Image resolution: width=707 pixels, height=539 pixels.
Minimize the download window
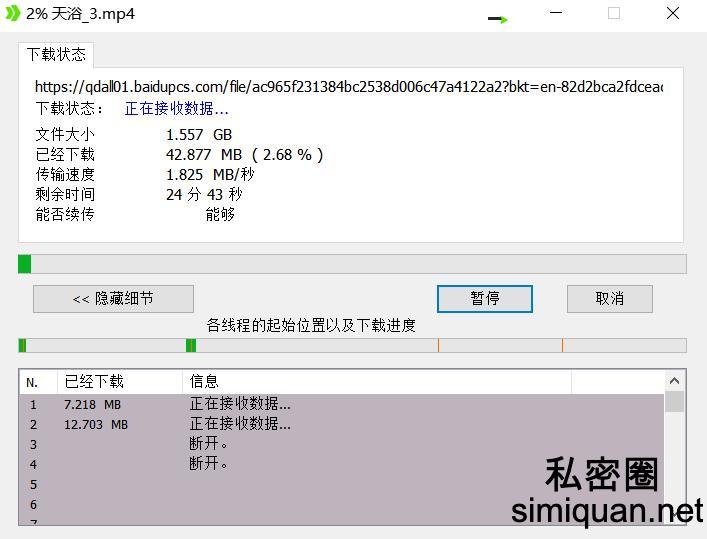557,14
